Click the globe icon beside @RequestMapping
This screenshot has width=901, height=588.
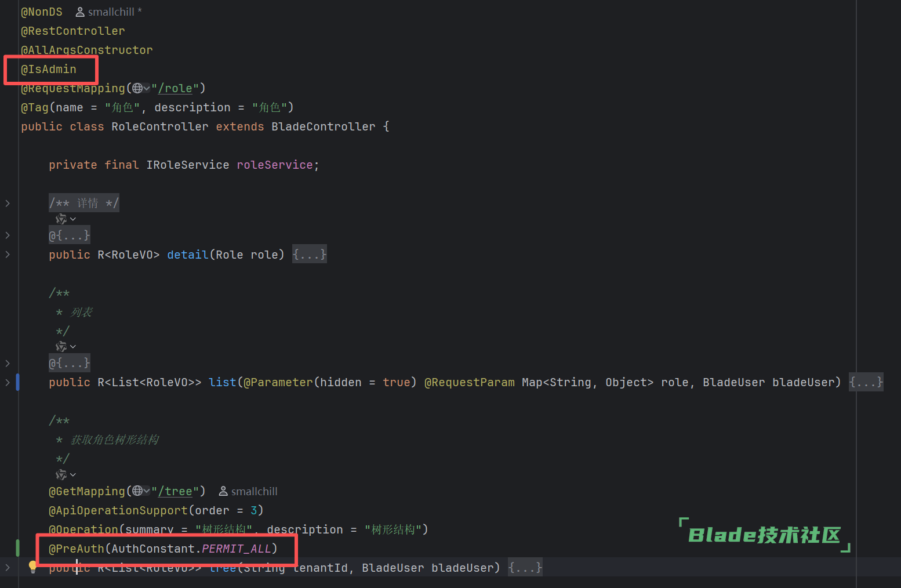(137, 88)
